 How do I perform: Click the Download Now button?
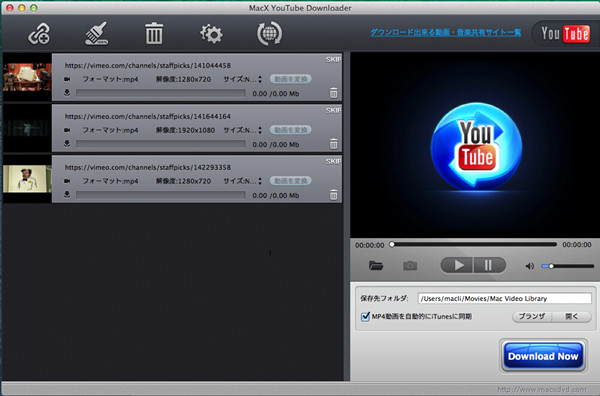click(x=543, y=356)
